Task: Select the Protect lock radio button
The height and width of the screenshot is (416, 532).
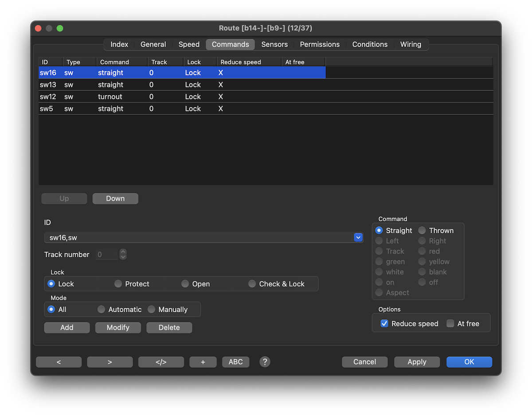Action: [x=118, y=284]
